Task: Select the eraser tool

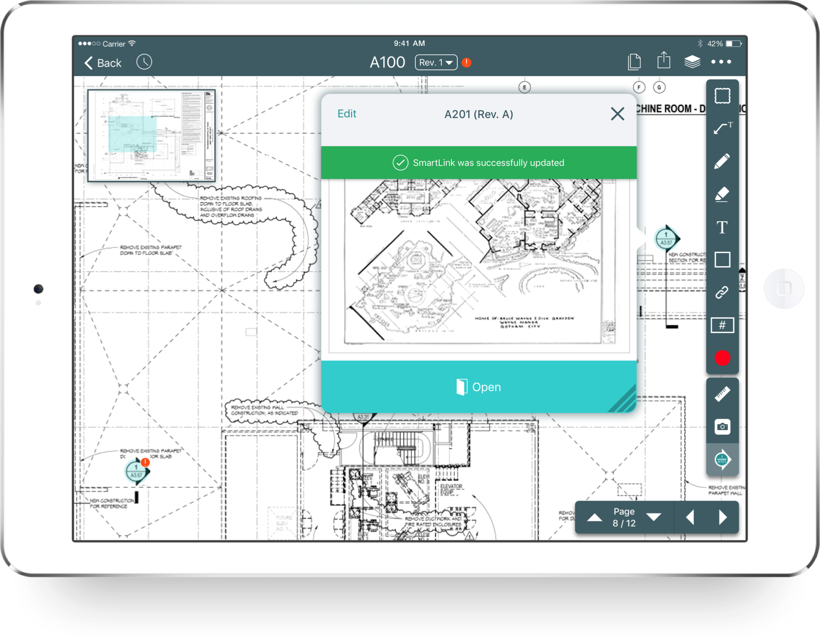Action: (722, 194)
